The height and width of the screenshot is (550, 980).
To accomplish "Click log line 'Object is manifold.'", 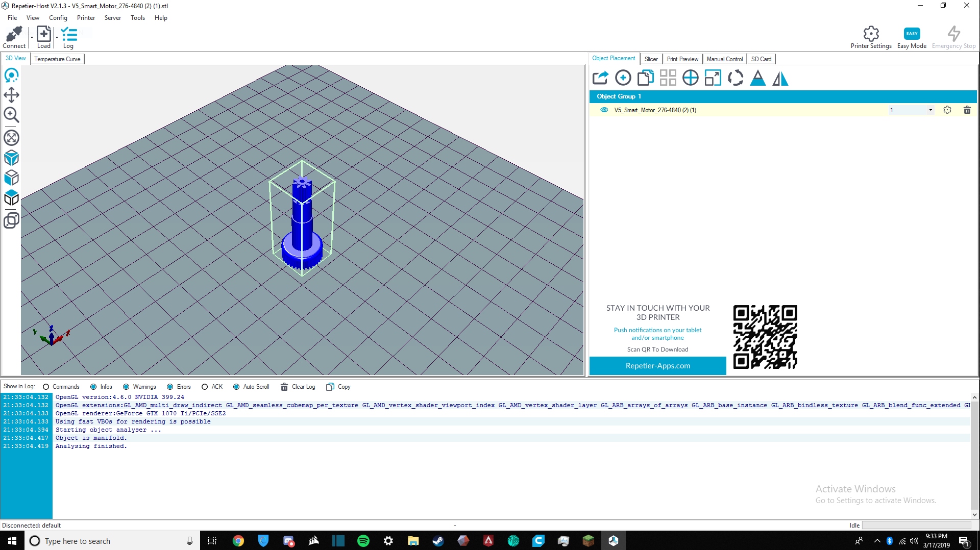I will click(91, 438).
